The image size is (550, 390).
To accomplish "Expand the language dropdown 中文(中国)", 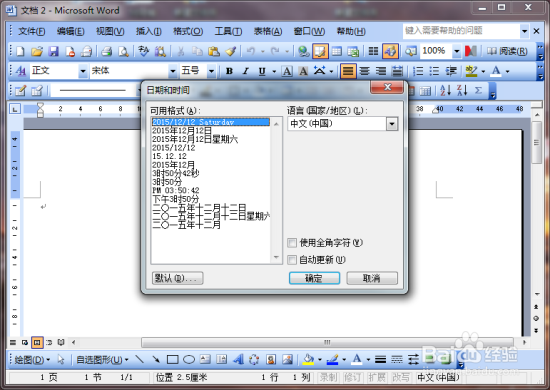I will point(392,124).
